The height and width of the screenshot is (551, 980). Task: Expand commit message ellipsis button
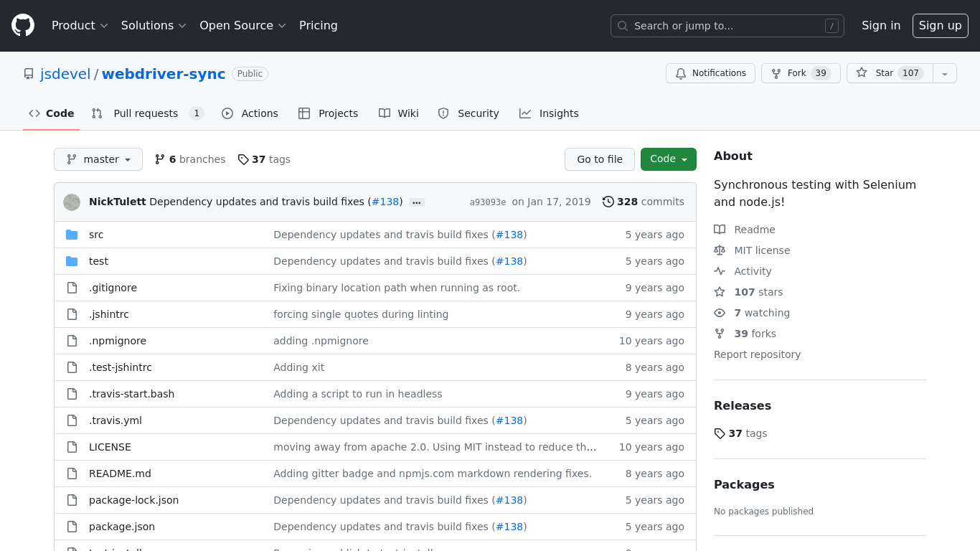point(417,202)
